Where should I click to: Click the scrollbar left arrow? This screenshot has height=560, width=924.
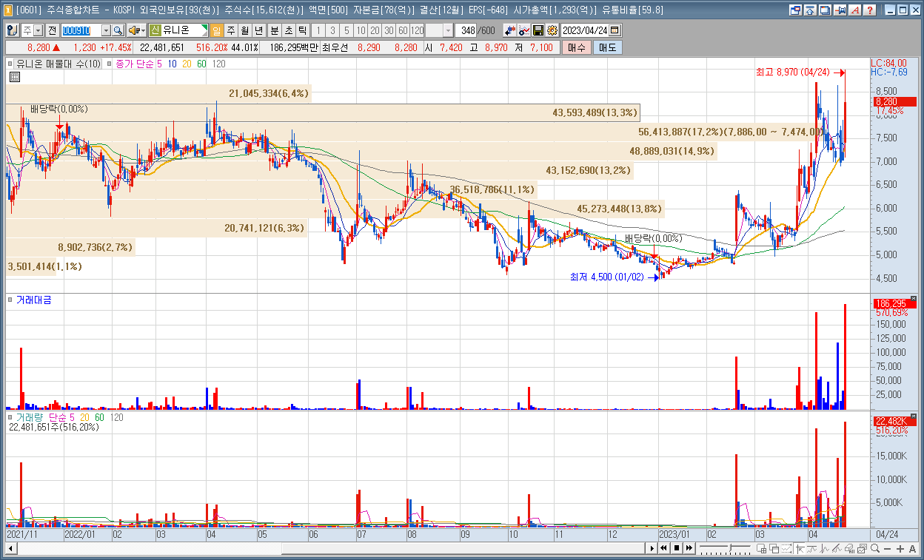[x=10, y=548]
